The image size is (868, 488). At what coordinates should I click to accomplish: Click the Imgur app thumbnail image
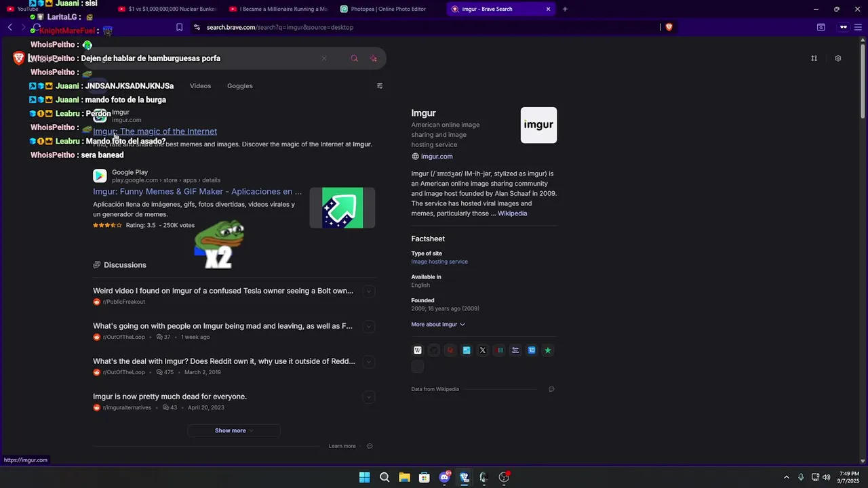(x=342, y=207)
